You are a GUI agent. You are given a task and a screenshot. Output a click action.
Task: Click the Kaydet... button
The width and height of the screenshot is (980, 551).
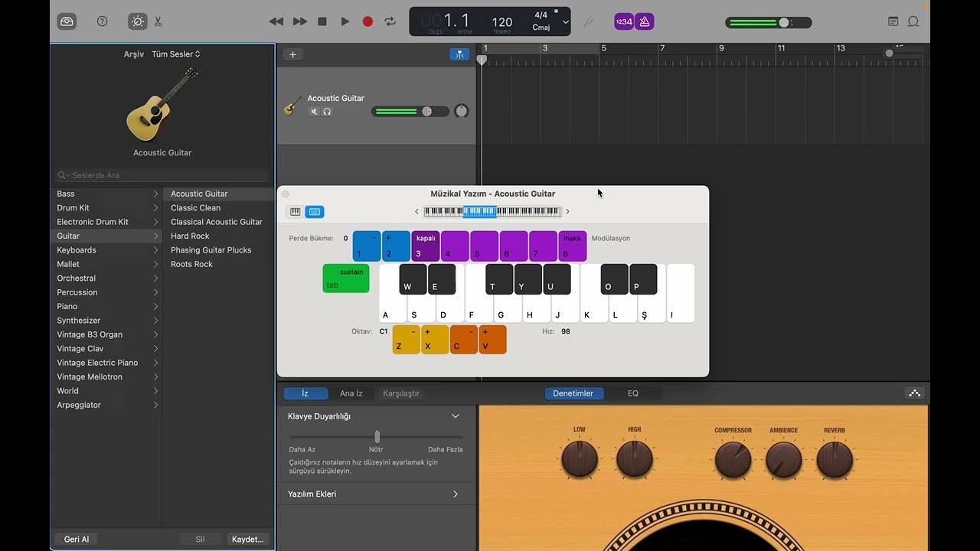[248, 540]
